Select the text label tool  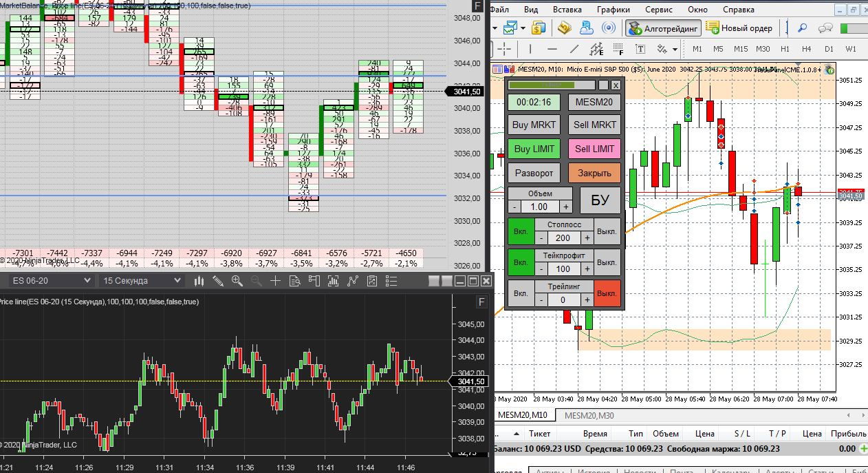(641, 49)
